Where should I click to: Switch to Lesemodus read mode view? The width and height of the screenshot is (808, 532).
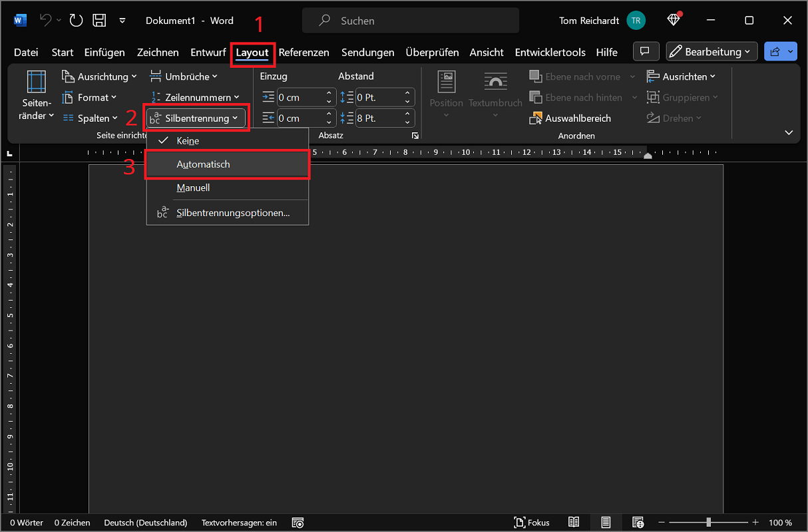[574, 523]
